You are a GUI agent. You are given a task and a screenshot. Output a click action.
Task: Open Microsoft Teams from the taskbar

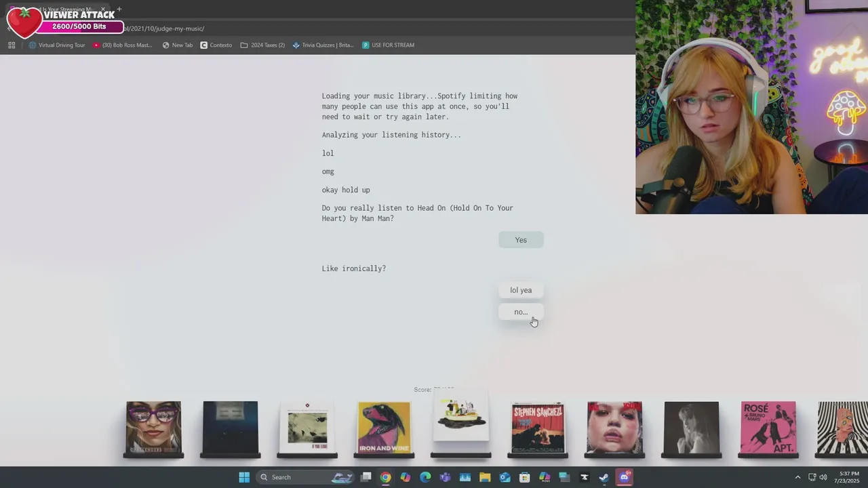[x=445, y=477]
